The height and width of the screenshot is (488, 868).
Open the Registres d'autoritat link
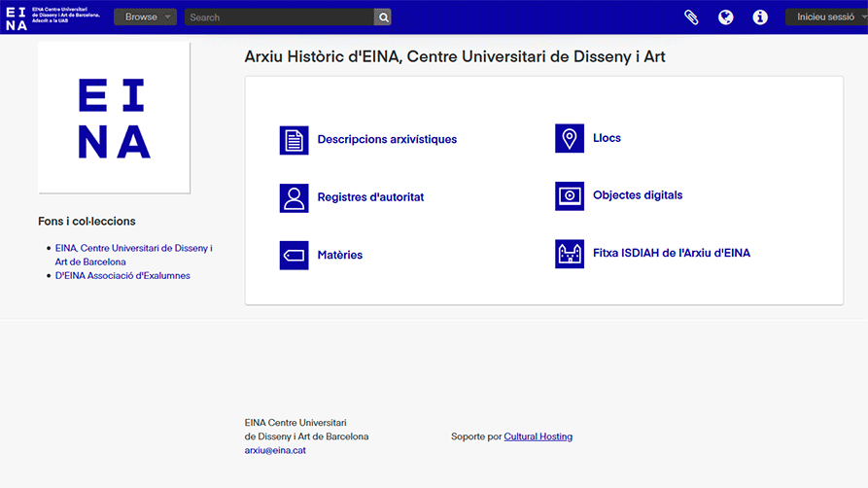click(x=370, y=197)
